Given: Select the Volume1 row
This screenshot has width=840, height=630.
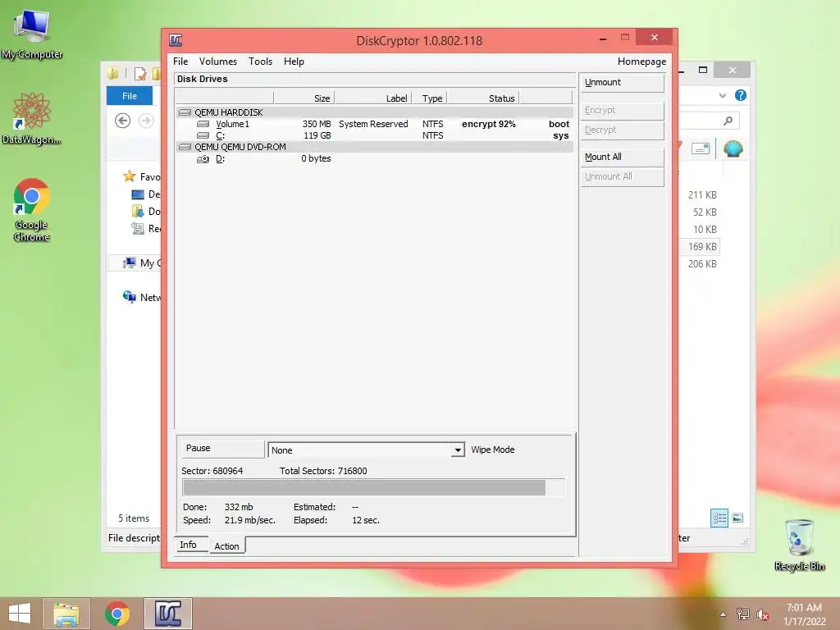Looking at the screenshot, I should point(374,125).
